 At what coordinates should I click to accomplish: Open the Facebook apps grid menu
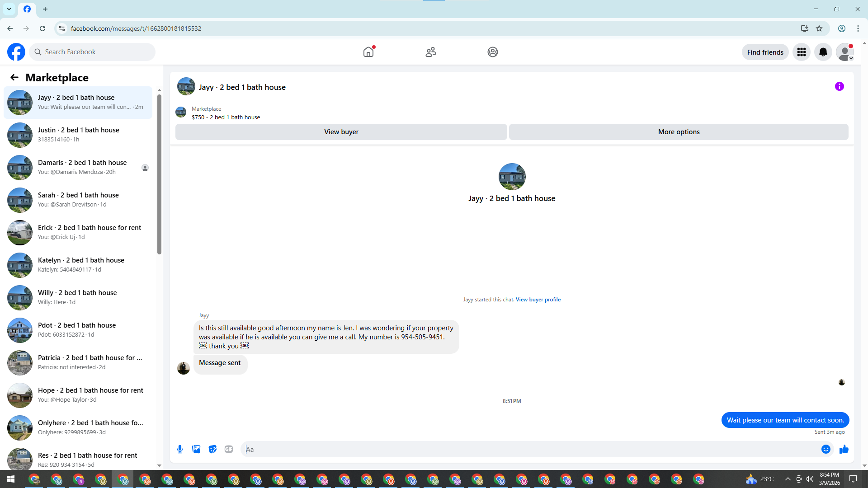(x=801, y=52)
